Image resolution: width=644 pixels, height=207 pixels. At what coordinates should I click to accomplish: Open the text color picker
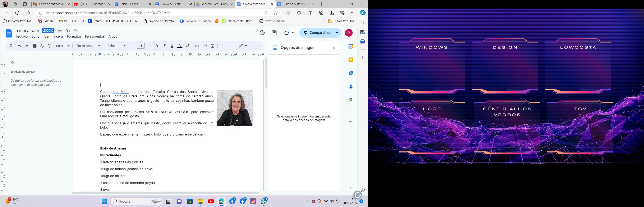180,46
